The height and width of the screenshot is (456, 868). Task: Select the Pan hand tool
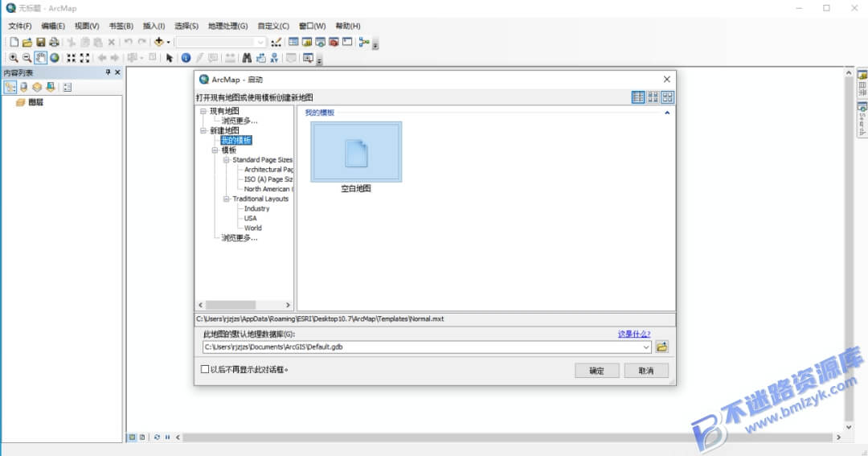[40, 58]
